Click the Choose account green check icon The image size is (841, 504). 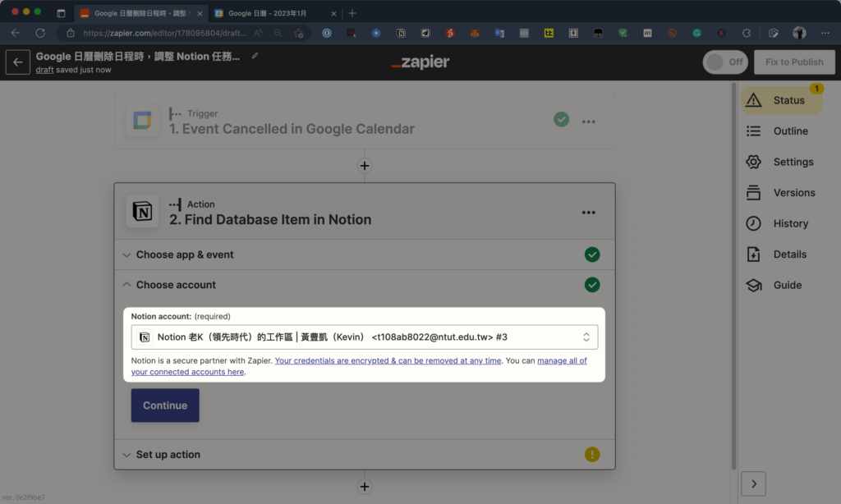(592, 285)
